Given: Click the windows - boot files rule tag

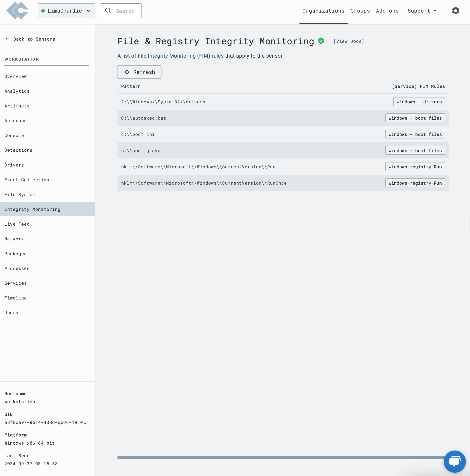Looking at the screenshot, I should (x=415, y=118).
